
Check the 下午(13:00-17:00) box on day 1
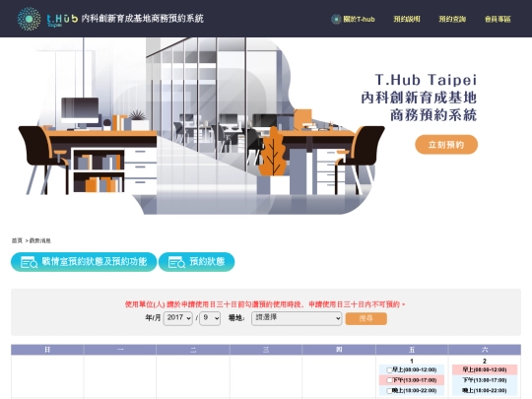pyautogui.click(x=389, y=380)
